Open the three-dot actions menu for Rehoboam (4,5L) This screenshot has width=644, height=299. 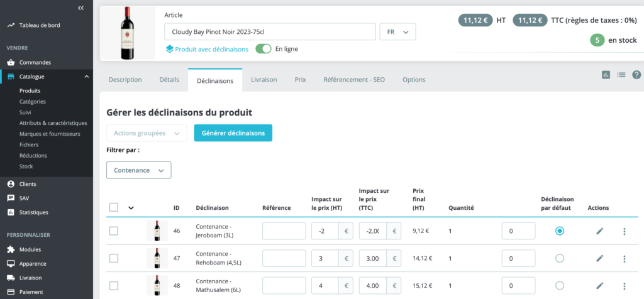point(624,258)
